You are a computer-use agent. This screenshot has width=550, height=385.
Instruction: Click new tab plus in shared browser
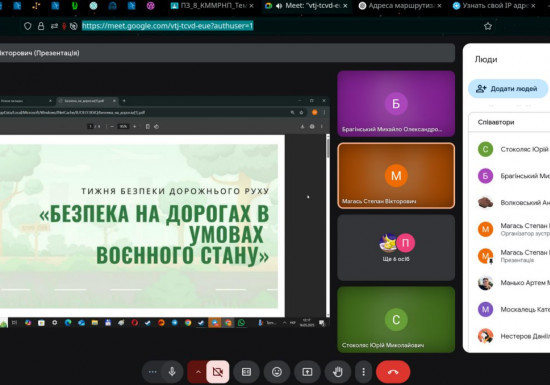click(124, 101)
